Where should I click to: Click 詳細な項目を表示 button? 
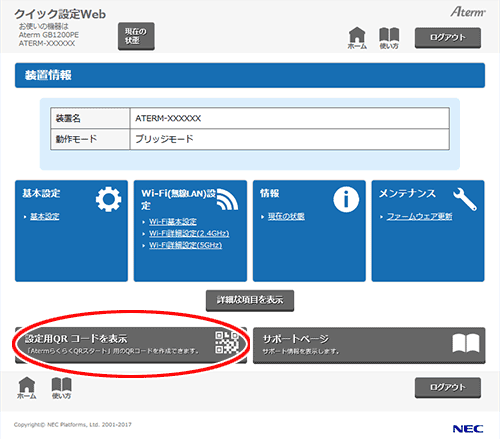pos(250,300)
